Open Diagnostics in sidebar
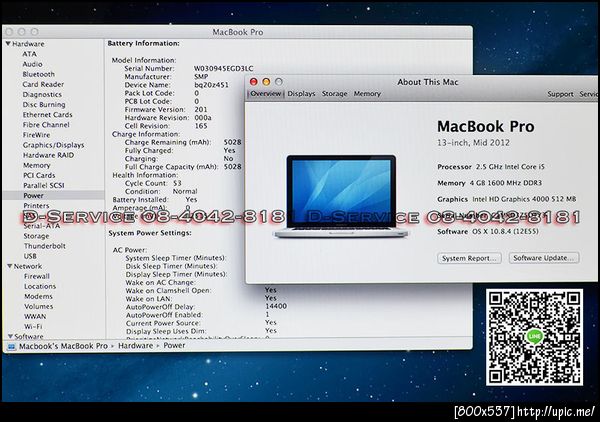 pyautogui.click(x=42, y=95)
